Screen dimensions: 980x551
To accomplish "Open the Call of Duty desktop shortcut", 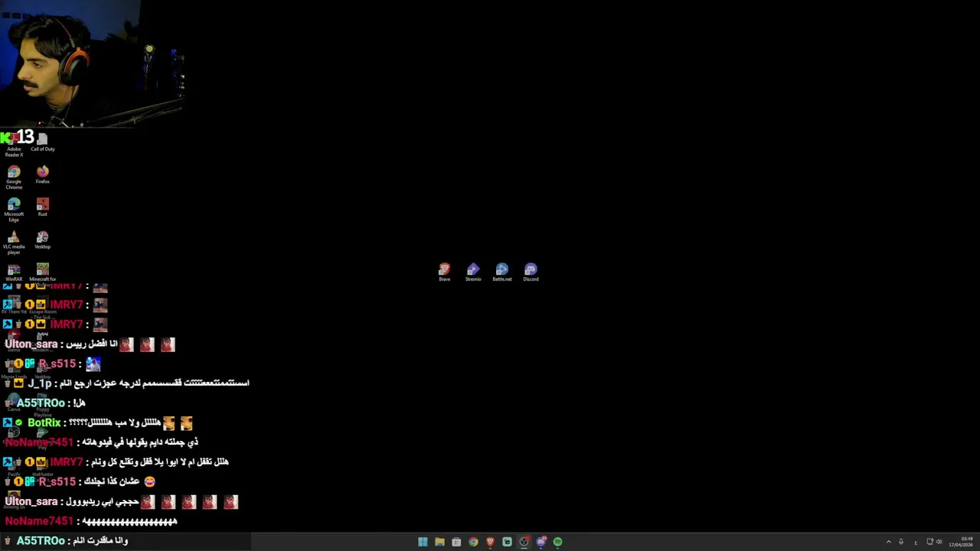I will (43, 142).
